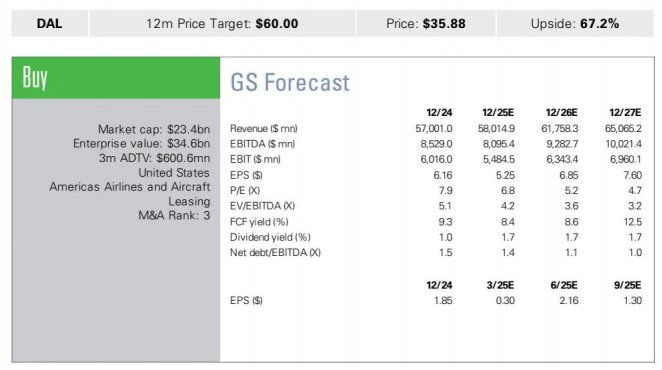
Task: Click the M&A Rank: 3 text
Action: [x=174, y=215]
